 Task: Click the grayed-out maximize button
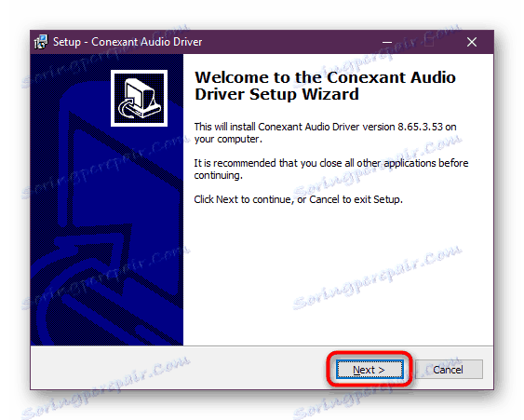tap(429, 42)
